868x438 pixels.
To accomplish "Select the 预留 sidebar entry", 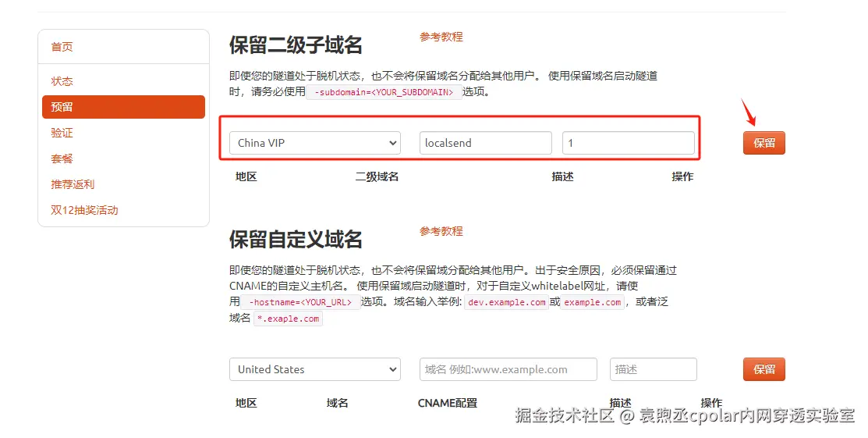I will coord(123,106).
